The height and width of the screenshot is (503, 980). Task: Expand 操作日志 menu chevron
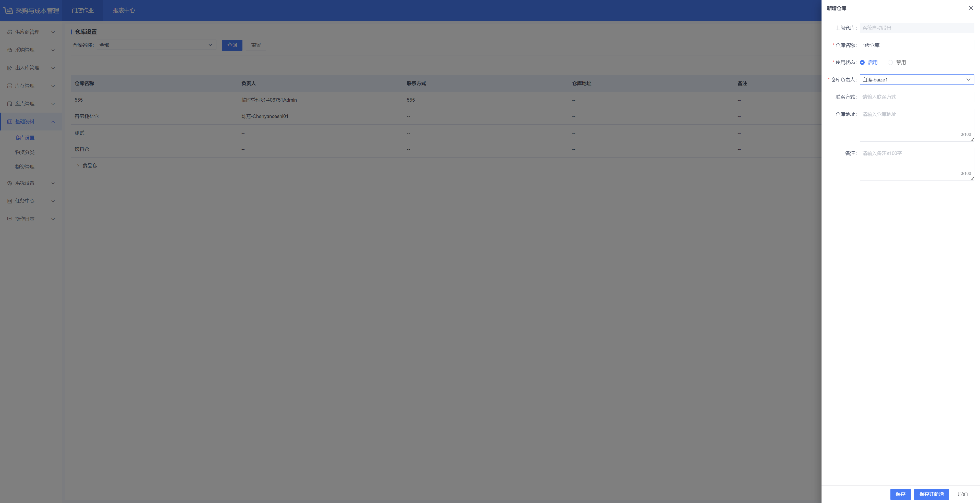click(53, 219)
